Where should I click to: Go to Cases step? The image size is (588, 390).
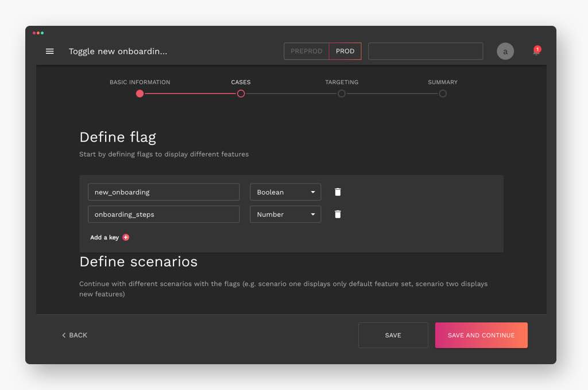[x=241, y=82]
